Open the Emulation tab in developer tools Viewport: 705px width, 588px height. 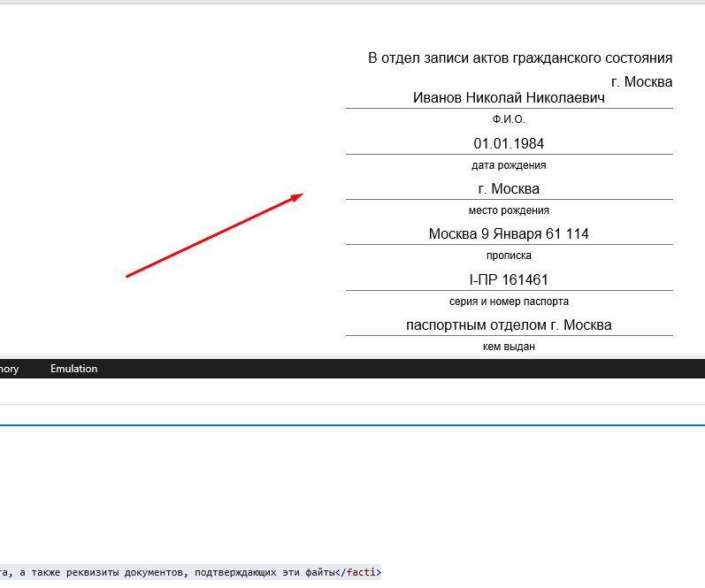tap(73, 369)
